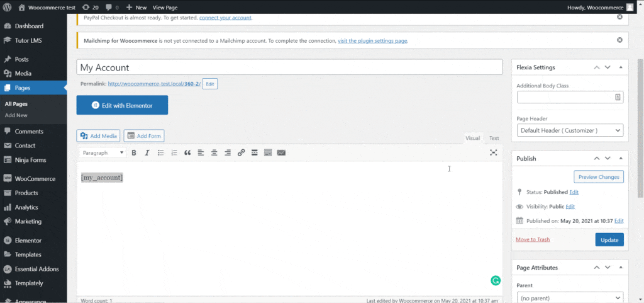Insert Read More tag

[255, 152]
